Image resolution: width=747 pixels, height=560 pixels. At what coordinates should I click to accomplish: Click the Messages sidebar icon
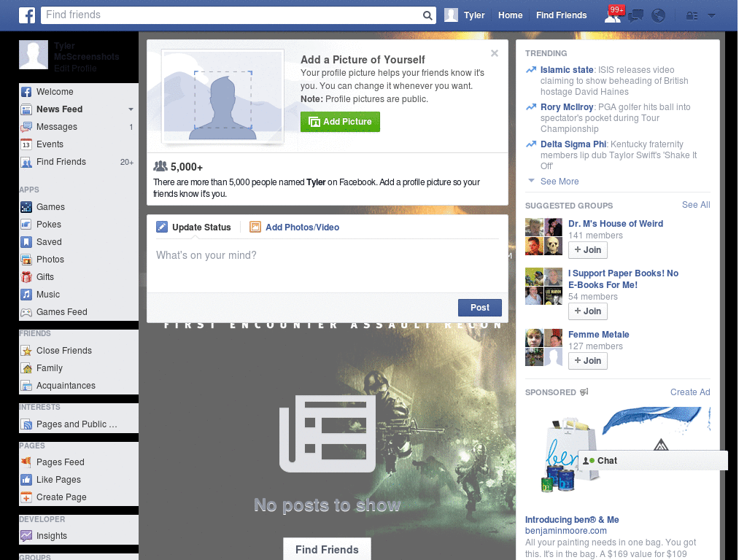coord(26,127)
